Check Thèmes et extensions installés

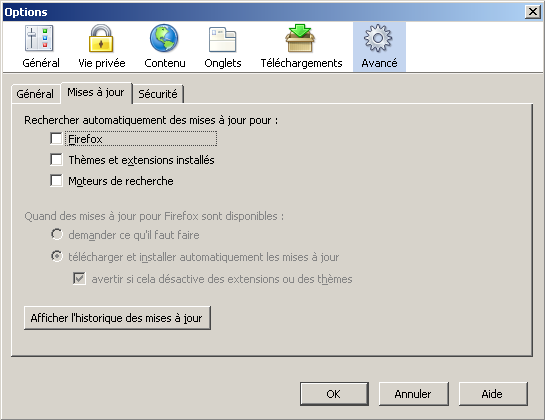[56, 160]
